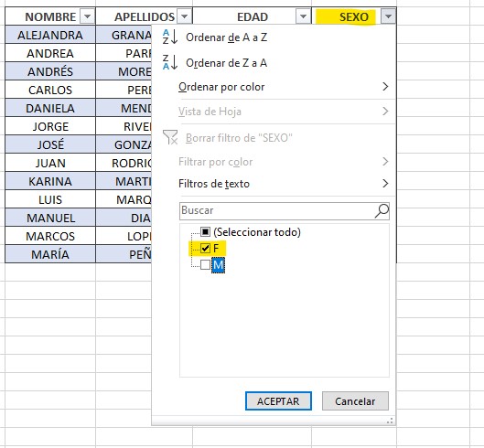Click the ACEPTAR button
Viewport: 484px width, 448px height.
[x=278, y=401]
